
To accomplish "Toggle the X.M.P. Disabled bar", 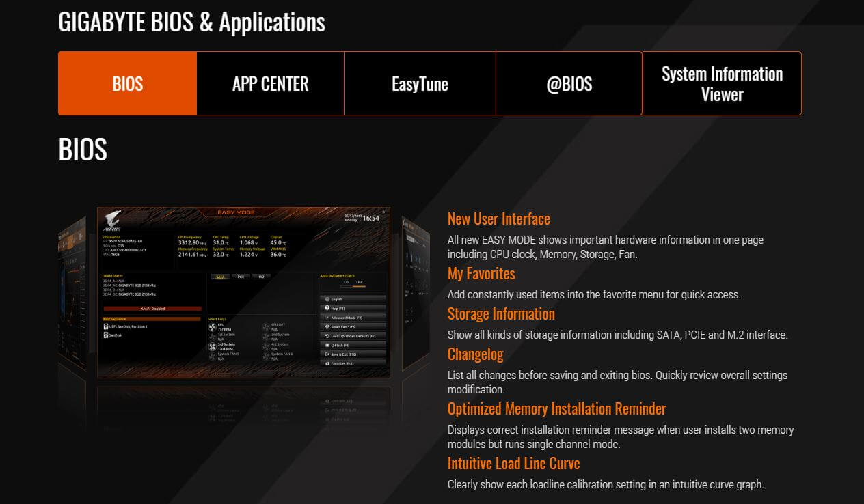I will coord(152,309).
